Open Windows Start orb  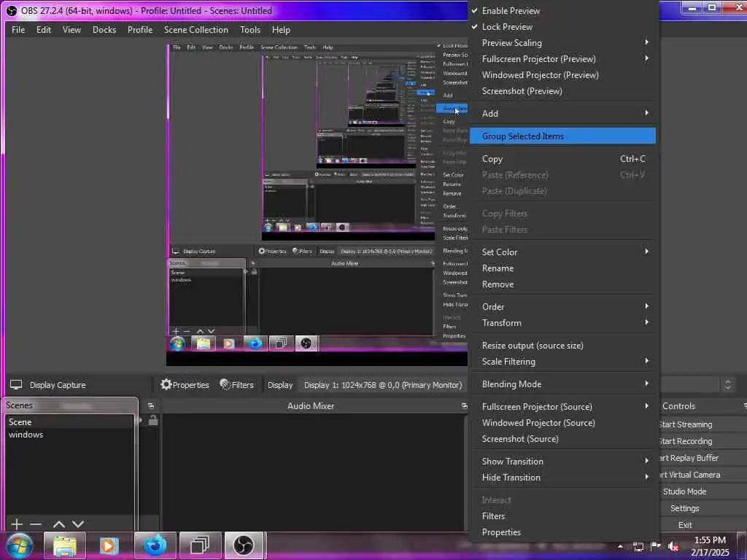pos(19,545)
